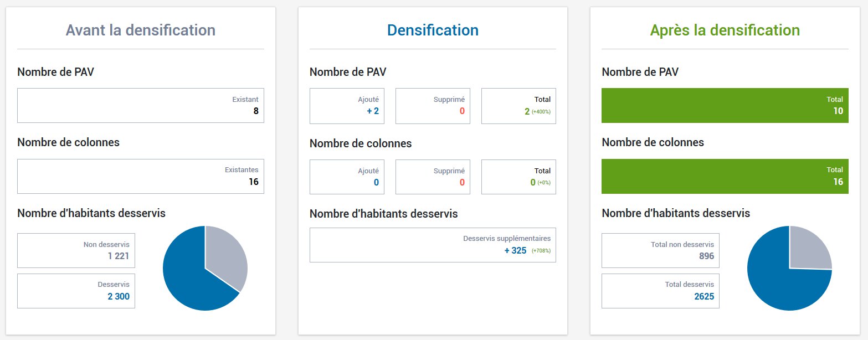Click the columns "Total" box showing +0%
The height and width of the screenshot is (340, 868).
point(518,177)
